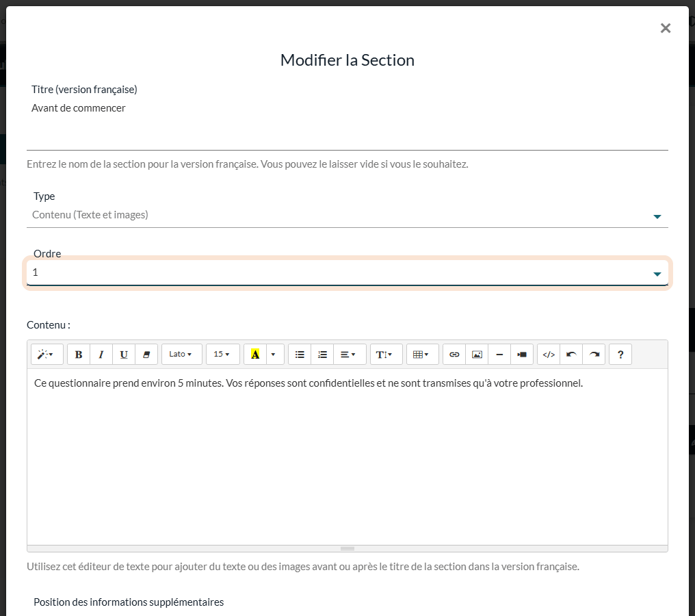Viewport: 695px width, 616px height.
Task: Redo the last edit
Action: [x=594, y=355]
